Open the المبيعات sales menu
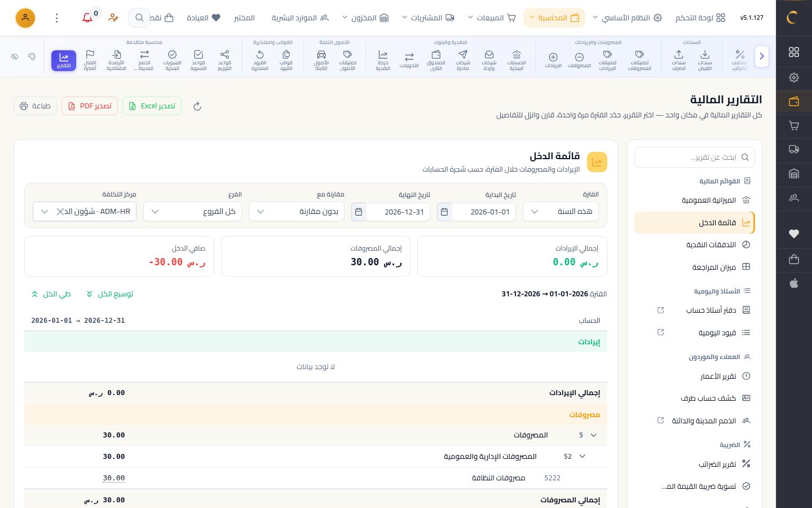The image size is (812, 508). (x=492, y=18)
